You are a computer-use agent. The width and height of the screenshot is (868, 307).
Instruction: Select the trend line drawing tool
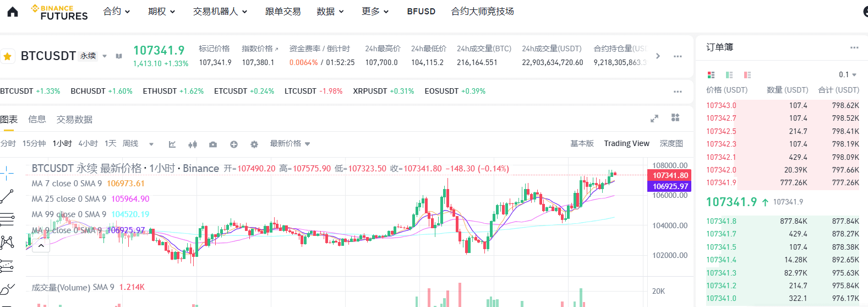(x=7, y=196)
